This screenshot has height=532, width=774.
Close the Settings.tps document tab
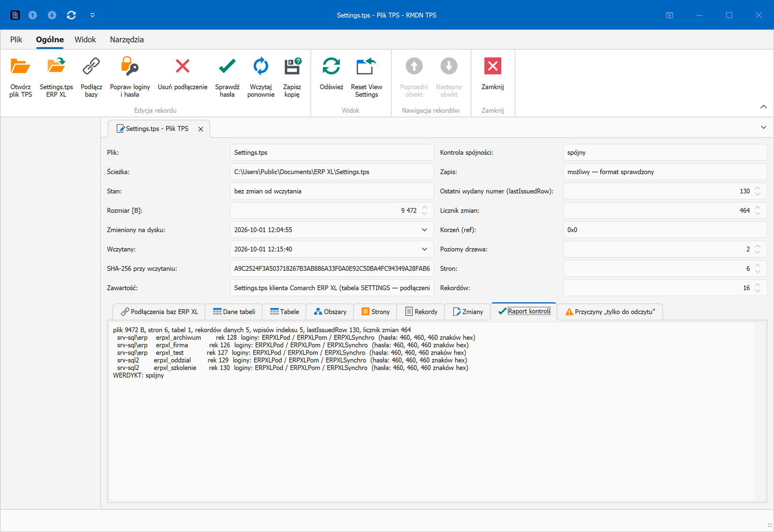[200, 129]
